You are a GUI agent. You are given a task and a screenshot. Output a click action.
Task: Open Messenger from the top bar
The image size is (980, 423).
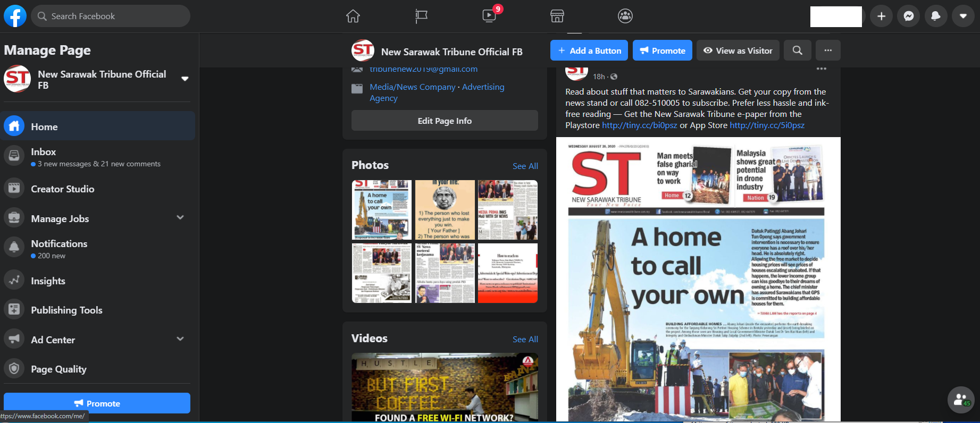909,16
